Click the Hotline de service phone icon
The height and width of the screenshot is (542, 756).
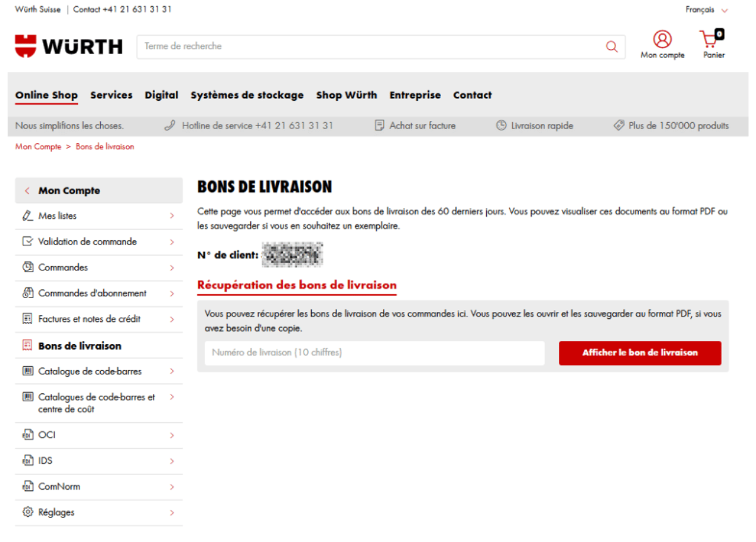coord(170,125)
